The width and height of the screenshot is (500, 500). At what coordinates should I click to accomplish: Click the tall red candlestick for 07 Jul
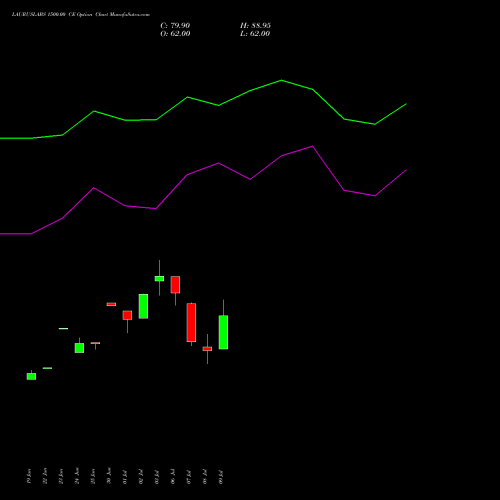[x=191, y=322]
